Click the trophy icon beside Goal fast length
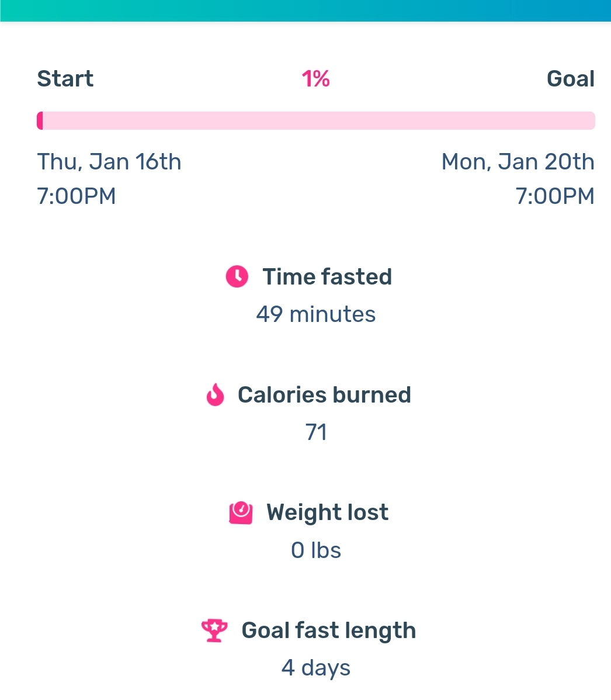The width and height of the screenshot is (611, 700). (x=215, y=630)
